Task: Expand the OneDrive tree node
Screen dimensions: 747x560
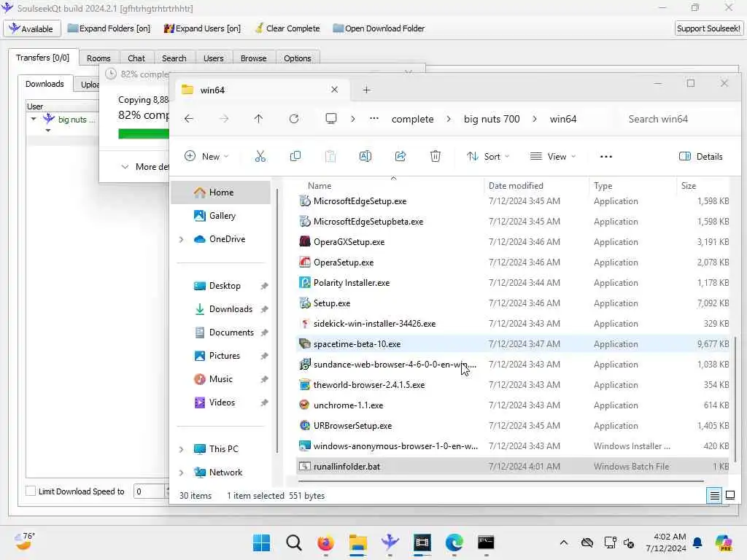Action: coord(181,239)
